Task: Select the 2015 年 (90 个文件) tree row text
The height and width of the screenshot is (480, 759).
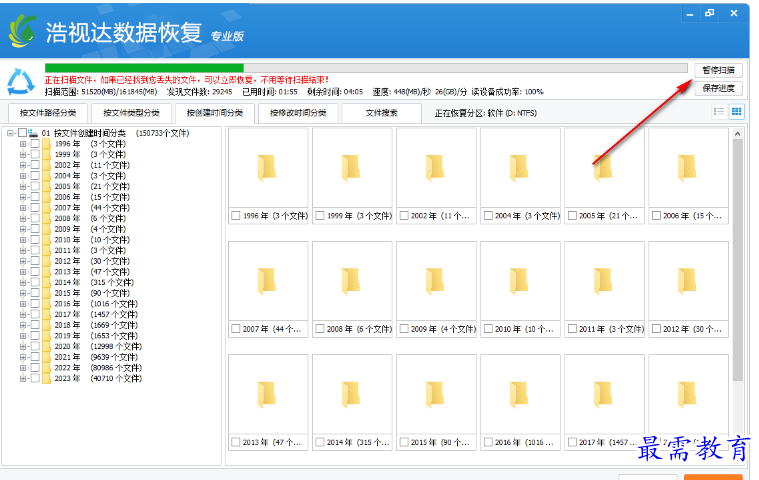Action: 92,293
